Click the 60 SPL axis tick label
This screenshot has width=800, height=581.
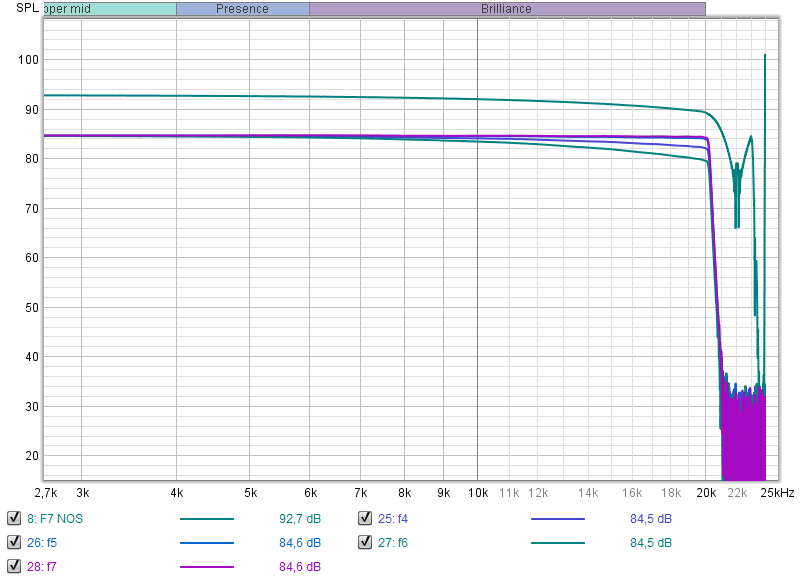point(32,258)
